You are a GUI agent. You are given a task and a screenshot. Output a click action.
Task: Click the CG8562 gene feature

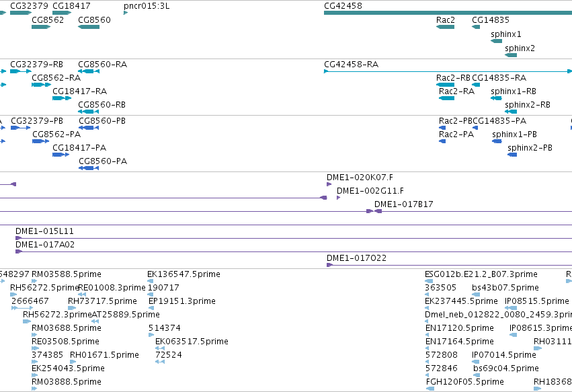click(x=41, y=27)
